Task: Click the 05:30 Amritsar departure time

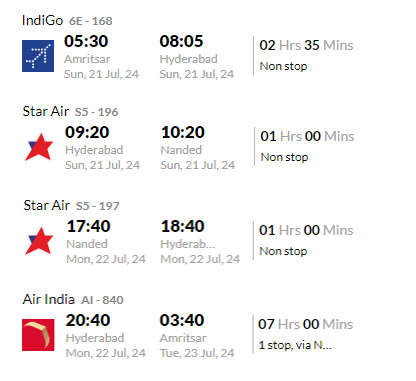Action: pyautogui.click(x=86, y=41)
